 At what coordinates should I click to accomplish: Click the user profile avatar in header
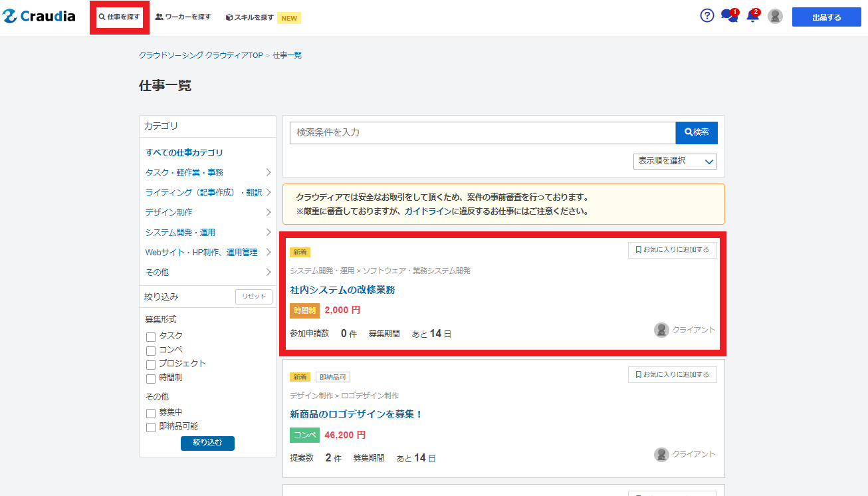coord(775,17)
